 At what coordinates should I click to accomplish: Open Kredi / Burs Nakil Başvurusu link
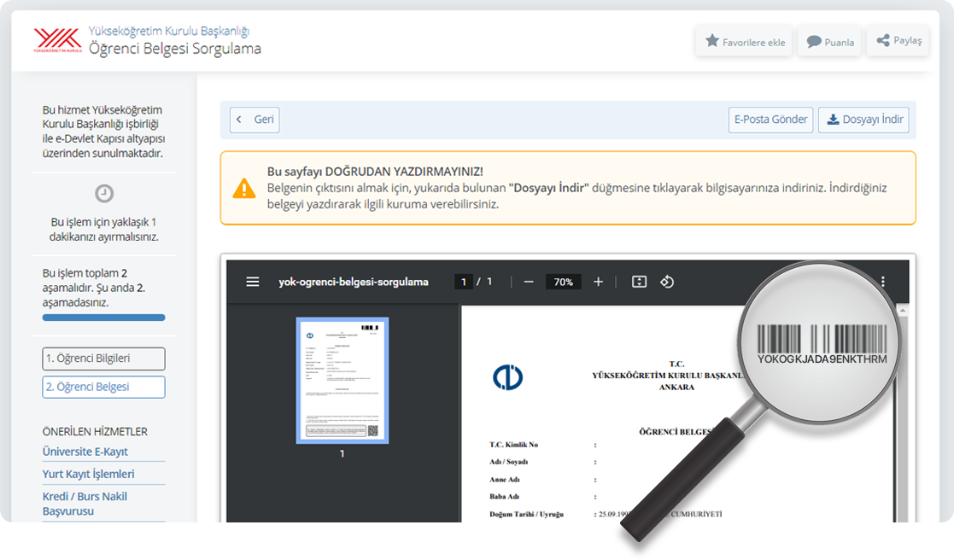tap(85, 504)
